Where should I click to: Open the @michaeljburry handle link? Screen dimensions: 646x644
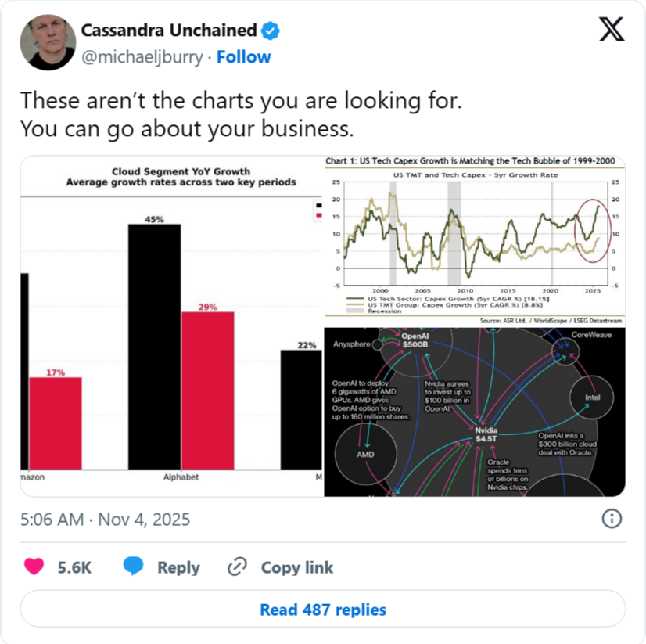(x=142, y=57)
